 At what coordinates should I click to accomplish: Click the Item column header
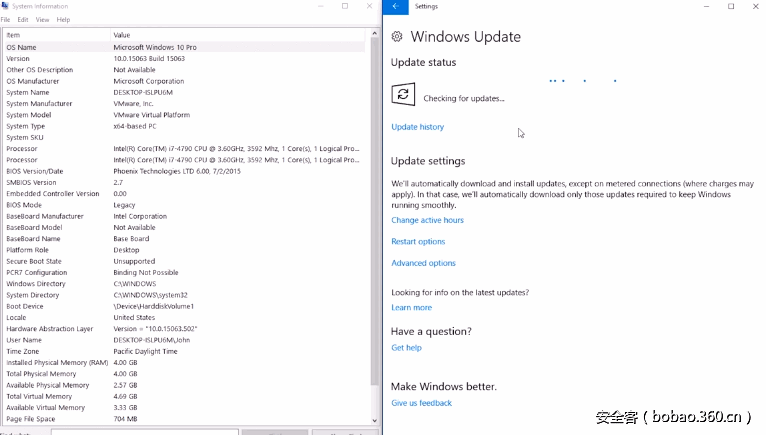click(x=57, y=35)
